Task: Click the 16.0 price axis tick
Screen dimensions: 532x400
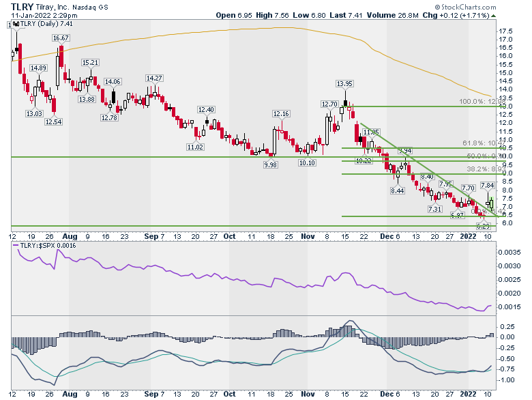Action: [x=505, y=56]
